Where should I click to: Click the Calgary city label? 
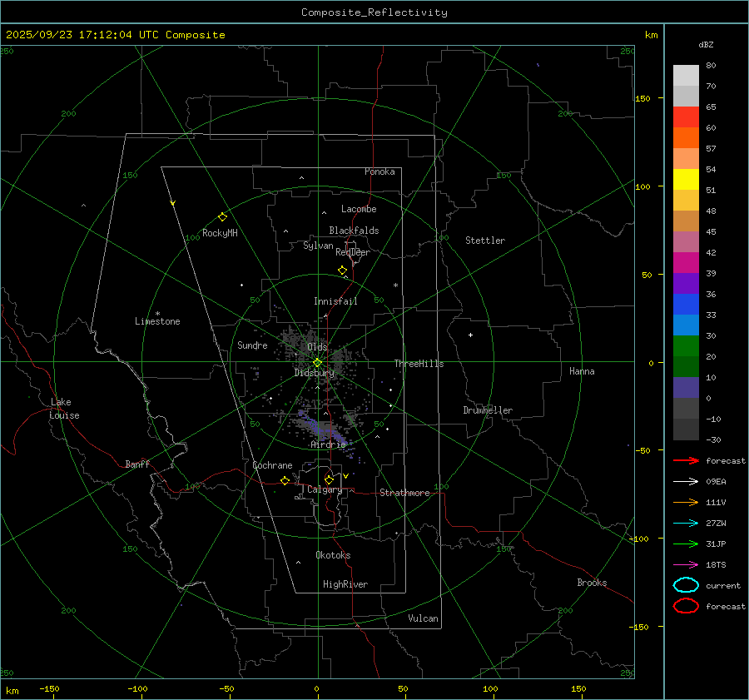coord(324,490)
